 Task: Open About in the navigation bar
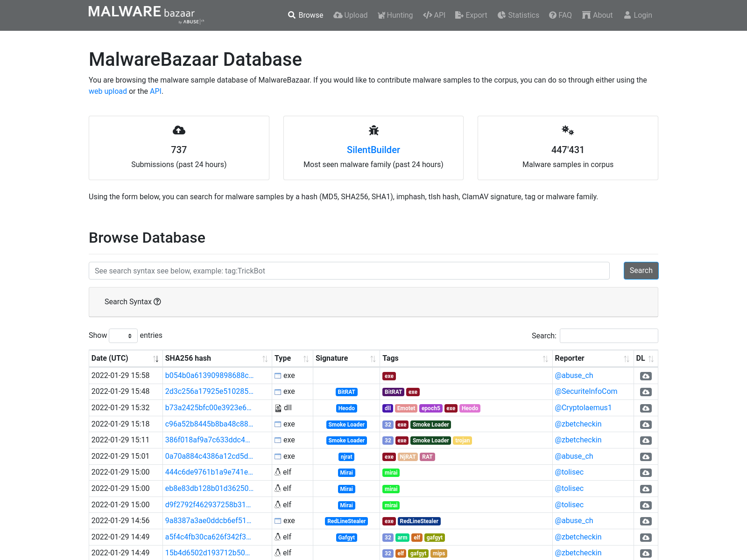598,15
